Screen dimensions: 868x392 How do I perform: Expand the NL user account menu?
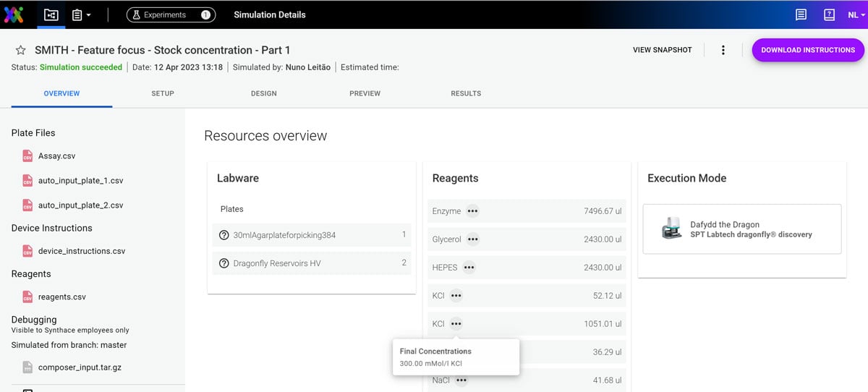pyautogui.click(x=856, y=14)
